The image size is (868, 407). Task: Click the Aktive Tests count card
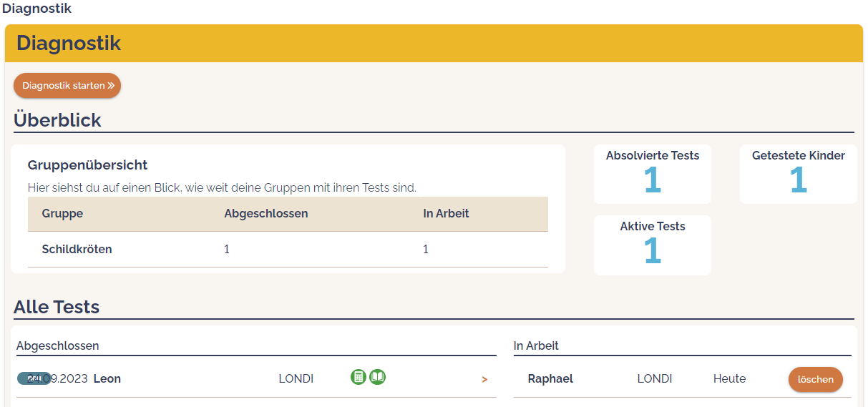click(653, 245)
